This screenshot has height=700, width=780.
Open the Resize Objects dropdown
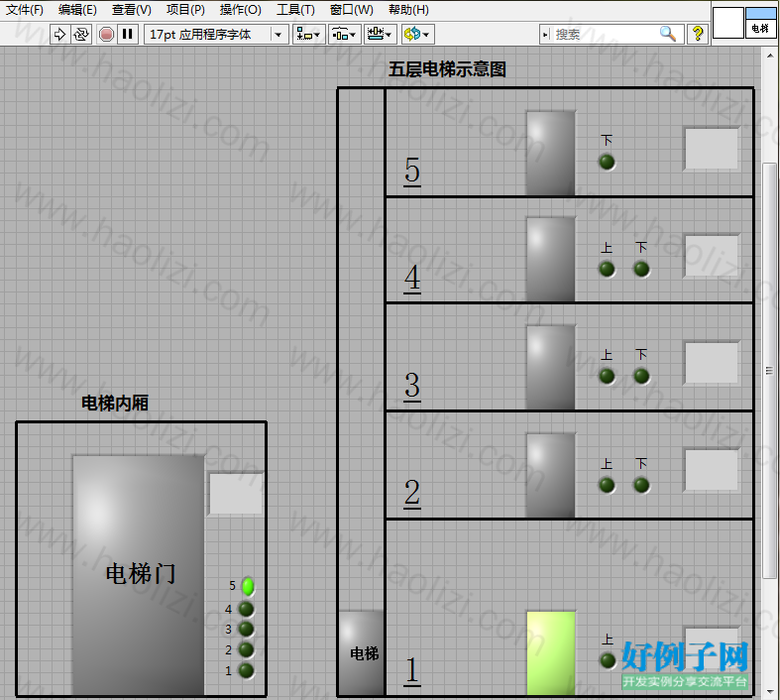[x=380, y=35]
